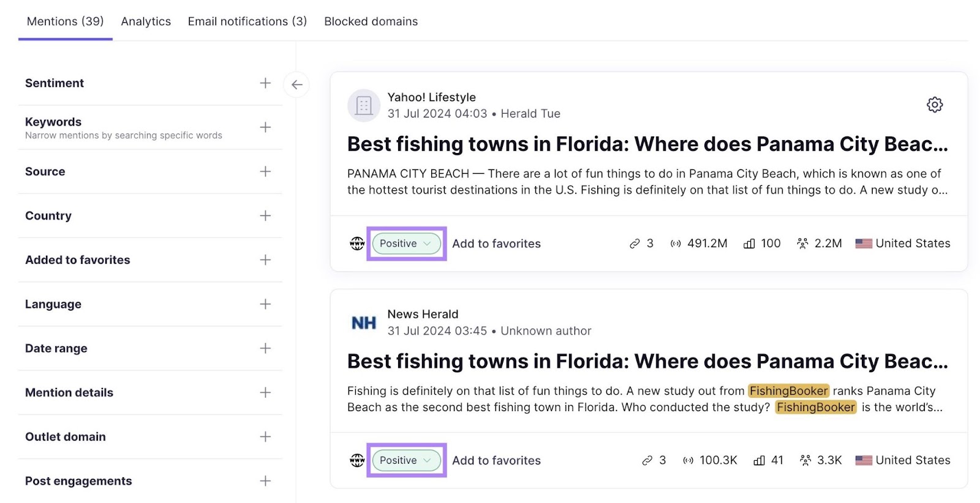Click authority score bar icon showing 41
The height and width of the screenshot is (503, 980).
click(x=759, y=460)
